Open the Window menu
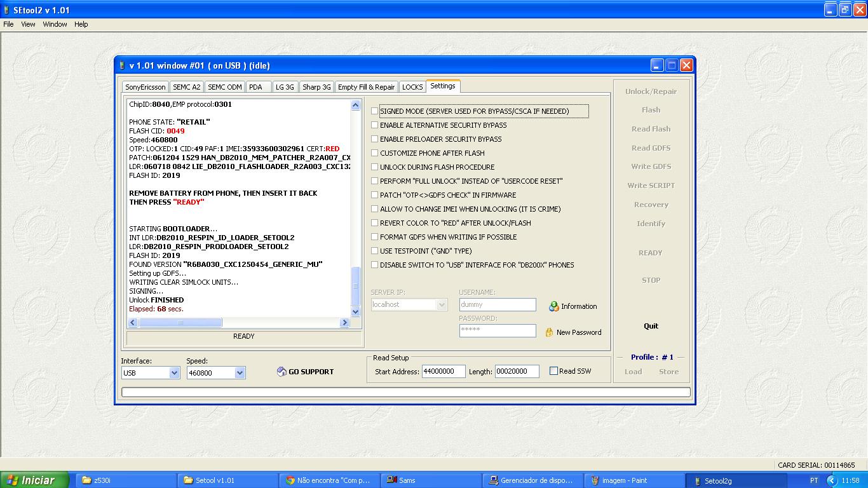Screen dimensions: 868x488 pyautogui.click(x=55, y=24)
